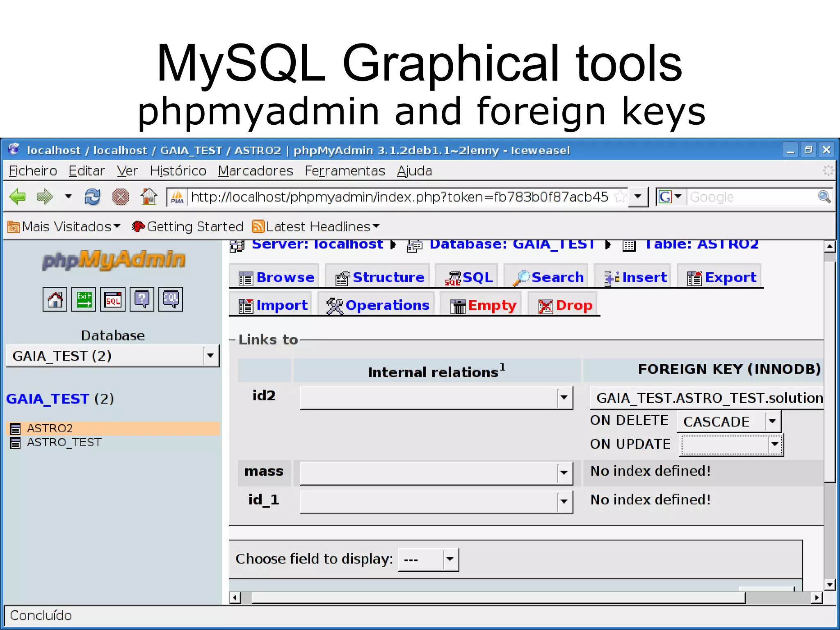840x630 pixels.
Task: Click the ASTRO_TEST table browse icon
Action: click(x=15, y=443)
